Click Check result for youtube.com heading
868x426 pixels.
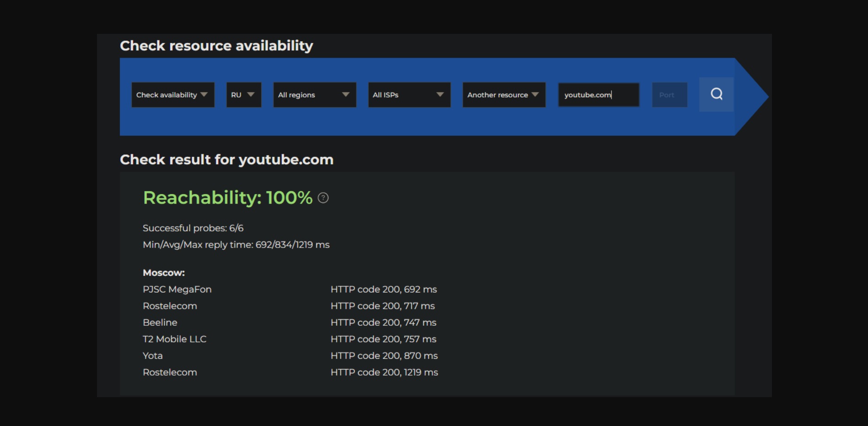[x=226, y=159]
